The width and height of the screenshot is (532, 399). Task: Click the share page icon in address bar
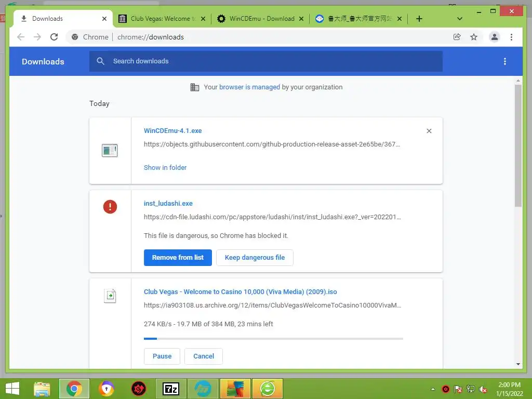457,37
